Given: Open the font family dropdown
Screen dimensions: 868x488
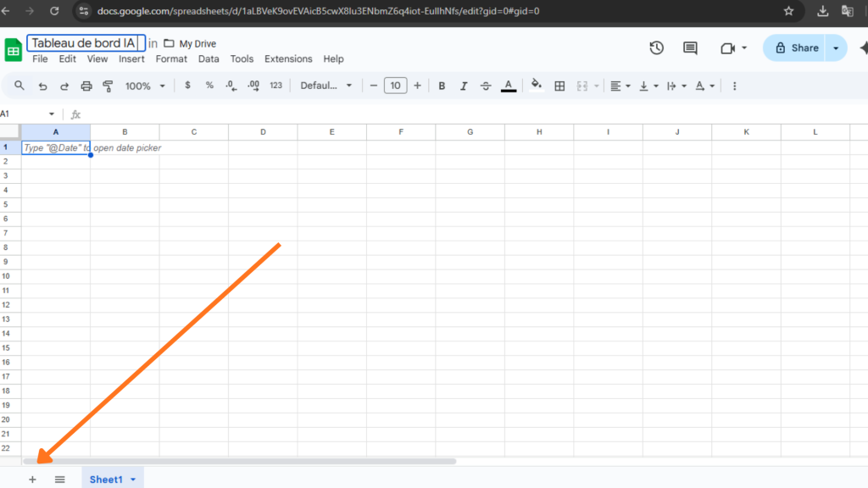Looking at the screenshot, I should [x=326, y=85].
